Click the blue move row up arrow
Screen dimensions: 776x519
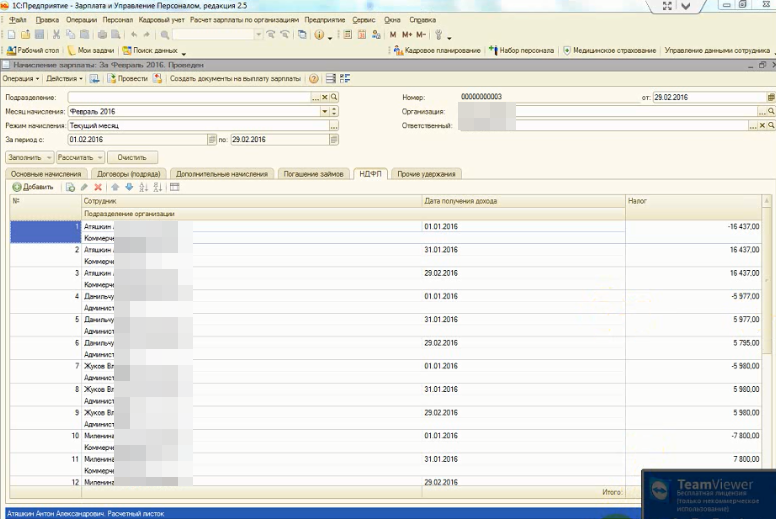tap(115, 187)
